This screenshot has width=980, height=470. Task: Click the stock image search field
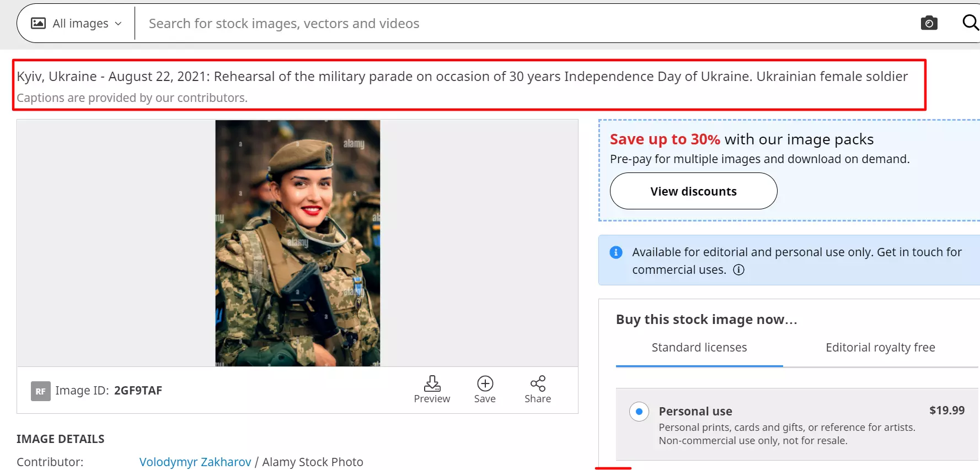(x=496, y=23)
